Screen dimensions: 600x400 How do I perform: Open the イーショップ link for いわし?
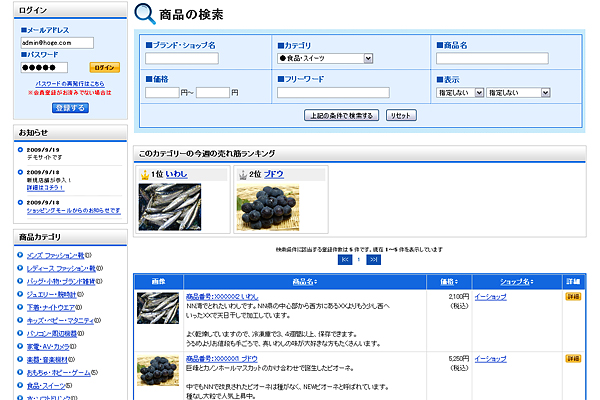490,297
